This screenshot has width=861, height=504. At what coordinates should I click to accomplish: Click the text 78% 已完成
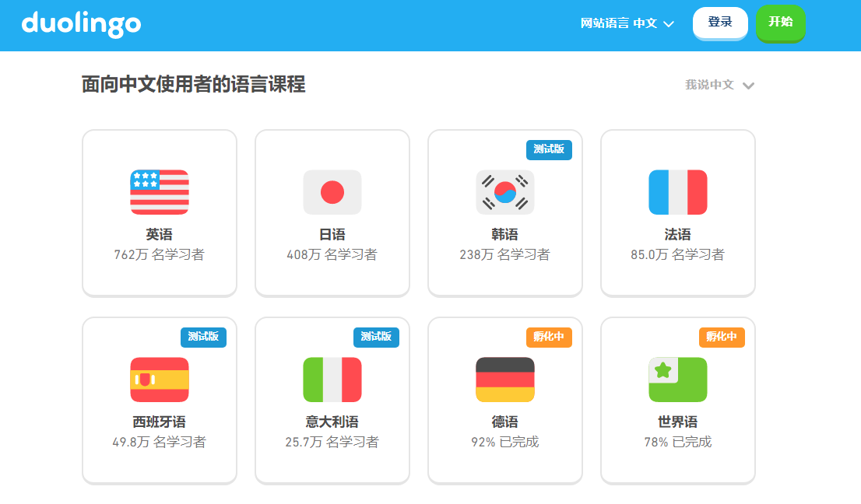pos(677,442)
